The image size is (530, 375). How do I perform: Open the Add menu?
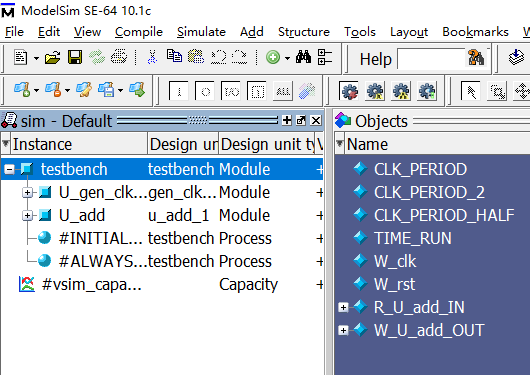pyautogui.click(x=251, y=32)
